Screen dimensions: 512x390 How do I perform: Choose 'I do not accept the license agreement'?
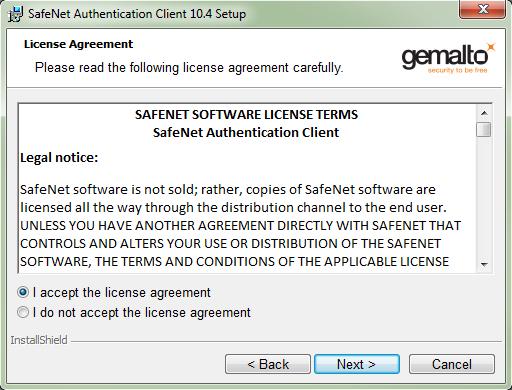(x=23, y=313)
